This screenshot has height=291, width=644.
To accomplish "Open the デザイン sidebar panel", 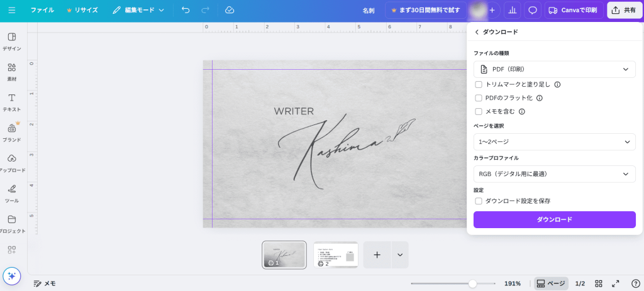I will (x=12, y=42).
